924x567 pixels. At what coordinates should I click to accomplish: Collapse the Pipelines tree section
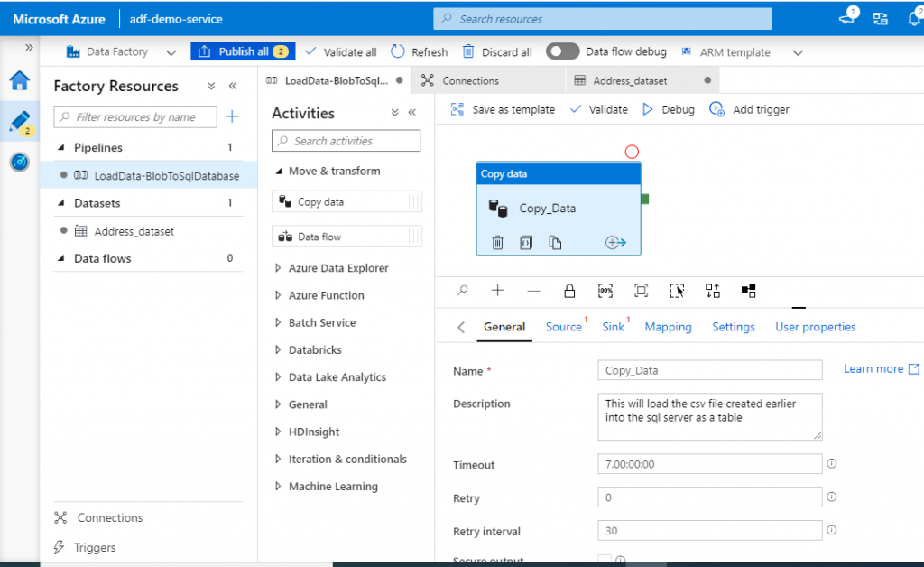(x=60, y=147)
